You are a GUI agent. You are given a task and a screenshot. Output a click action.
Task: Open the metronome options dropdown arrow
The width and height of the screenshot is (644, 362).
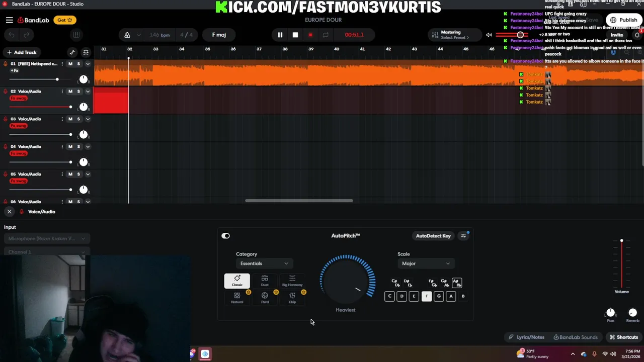click(x=138, y=35)
